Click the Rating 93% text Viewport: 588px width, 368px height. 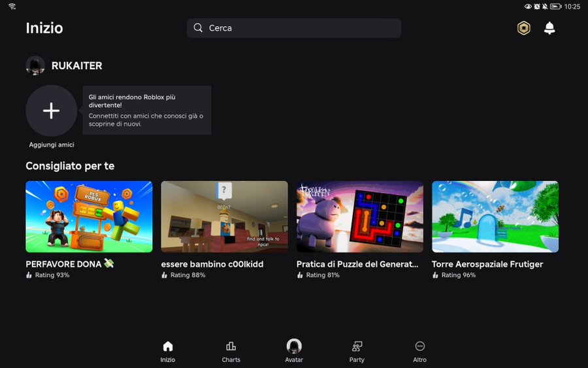click(x=52, y=275)
